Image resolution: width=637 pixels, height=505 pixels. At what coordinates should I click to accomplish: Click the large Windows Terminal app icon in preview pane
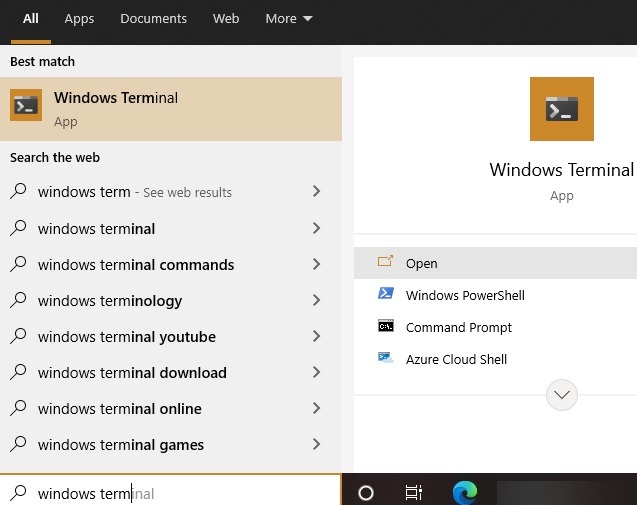[x=562, y=109]
